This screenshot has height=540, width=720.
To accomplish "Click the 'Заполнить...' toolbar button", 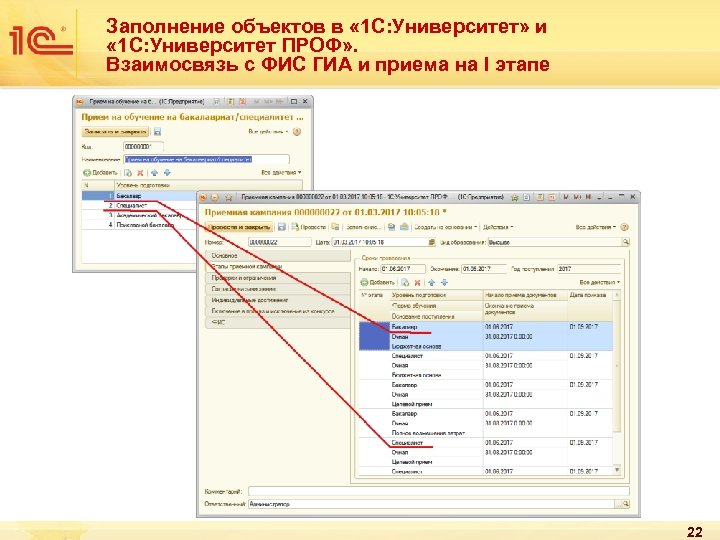I will click(363, 227).
